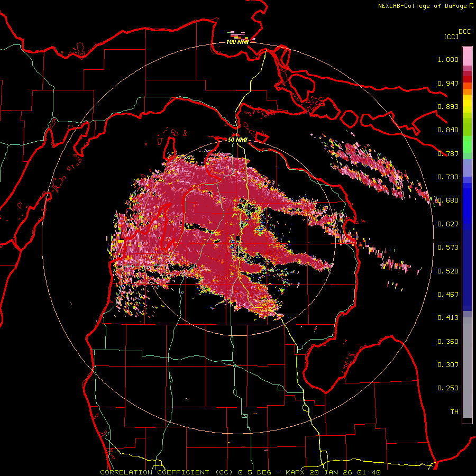Click the [CC] legend unit label
Screen dimensions: 476x476
pyautogui.click(x=451, y=36)
